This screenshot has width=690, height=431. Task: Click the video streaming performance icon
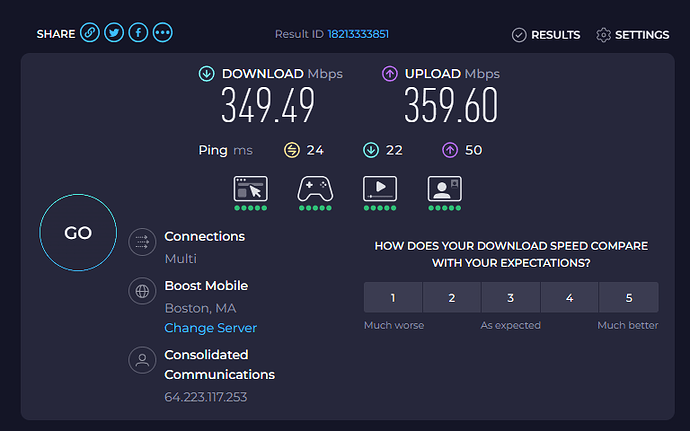point(380,189)
